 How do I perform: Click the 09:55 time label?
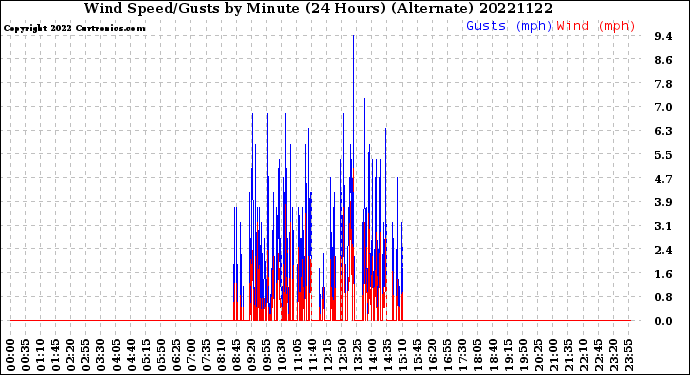[x=266, y=355]
